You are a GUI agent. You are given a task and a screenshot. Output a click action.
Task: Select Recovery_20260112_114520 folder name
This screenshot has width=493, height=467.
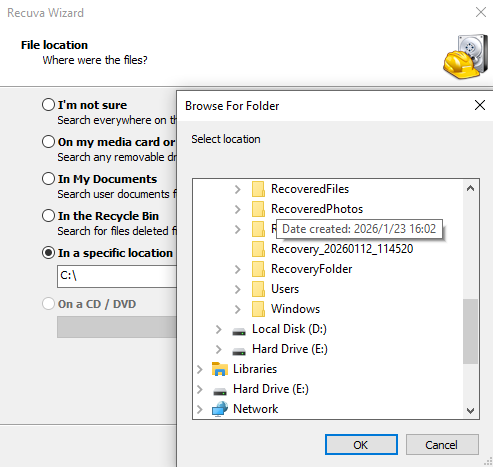point(342,249)
